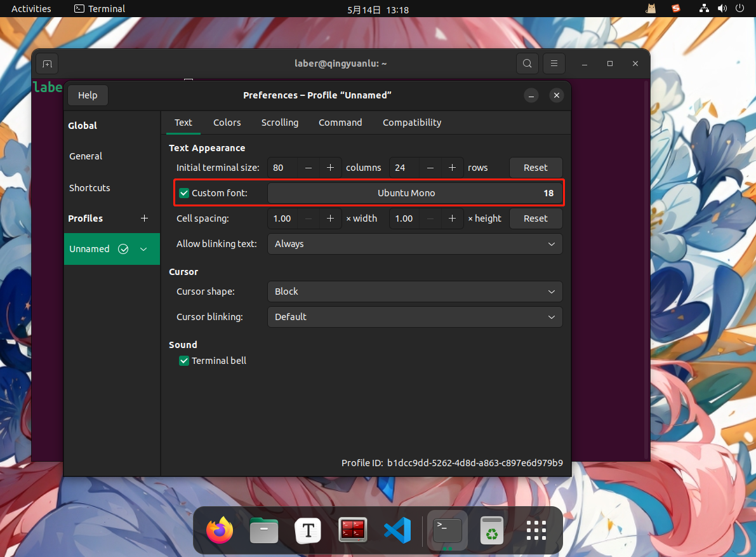Open Terminal app menu in top bar
The image size is (756, 557).
[x=99, y=9]
